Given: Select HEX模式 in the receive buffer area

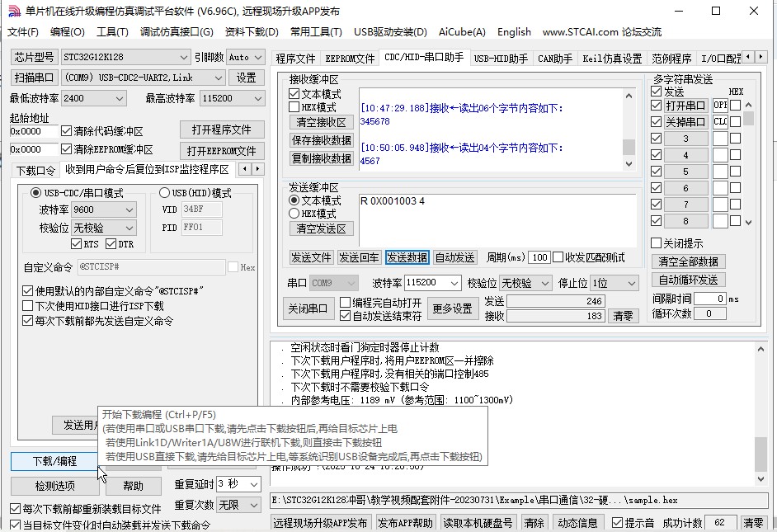Looking at the screenshot, I should point(294,106).
